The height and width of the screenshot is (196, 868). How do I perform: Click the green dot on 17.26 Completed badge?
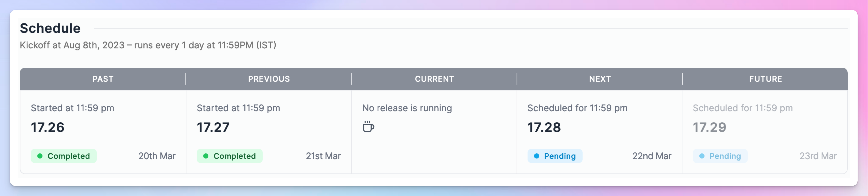pos(40,156)
